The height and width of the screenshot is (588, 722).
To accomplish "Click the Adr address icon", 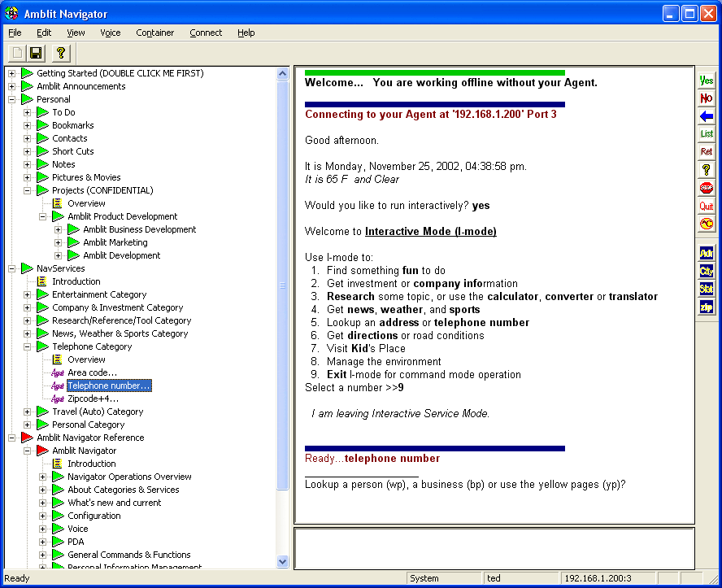I will 707,253.
